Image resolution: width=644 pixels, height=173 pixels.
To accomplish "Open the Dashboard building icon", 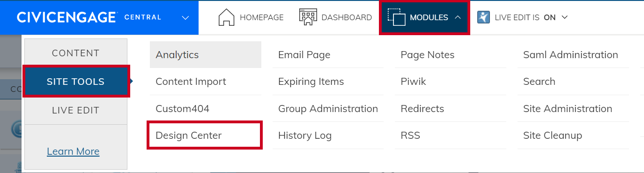I will pos(308,17).
